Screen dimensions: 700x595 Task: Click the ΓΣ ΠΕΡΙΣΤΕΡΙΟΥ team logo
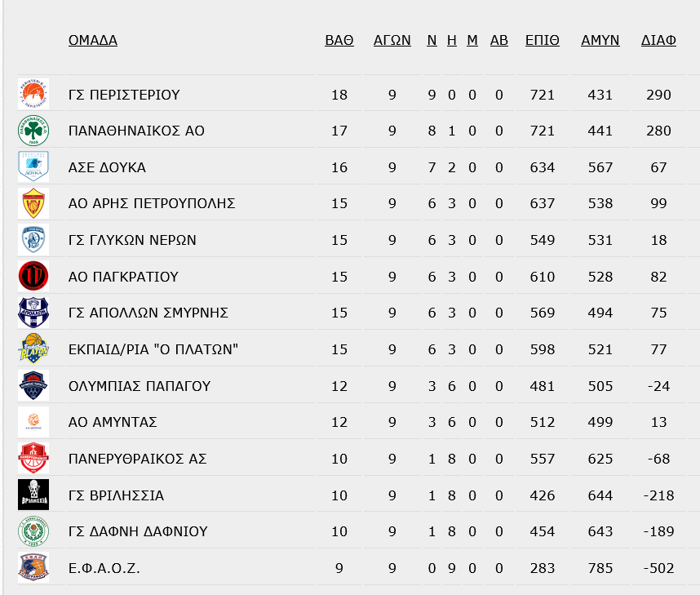point(33,94)
